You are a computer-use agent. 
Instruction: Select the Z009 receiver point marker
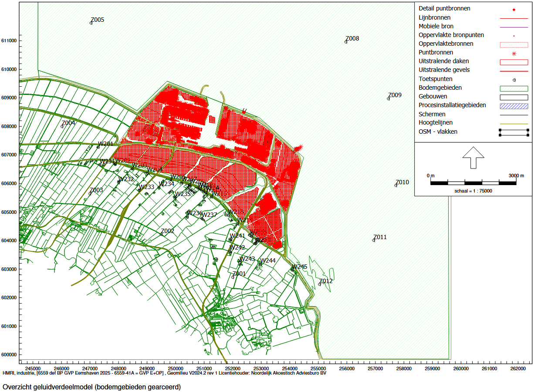point(389,98)
